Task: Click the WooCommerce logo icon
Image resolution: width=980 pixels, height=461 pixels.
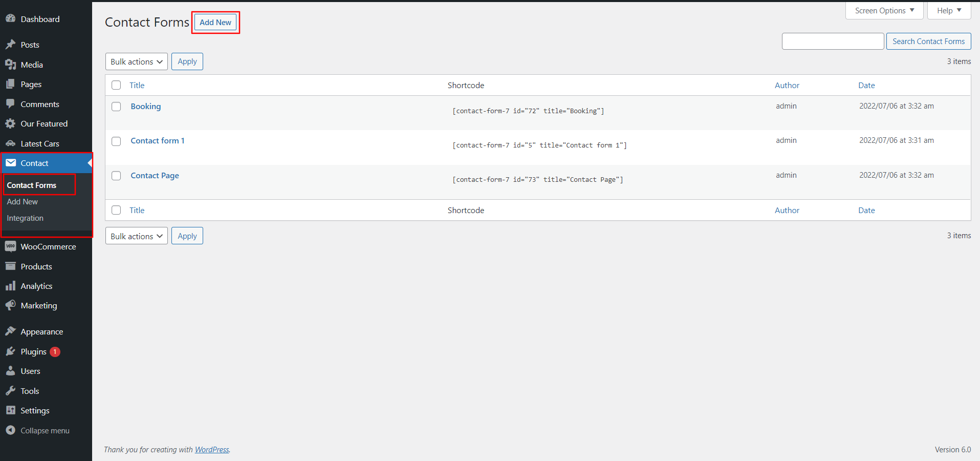Action: pyautogui.click(x=10, y=246)
